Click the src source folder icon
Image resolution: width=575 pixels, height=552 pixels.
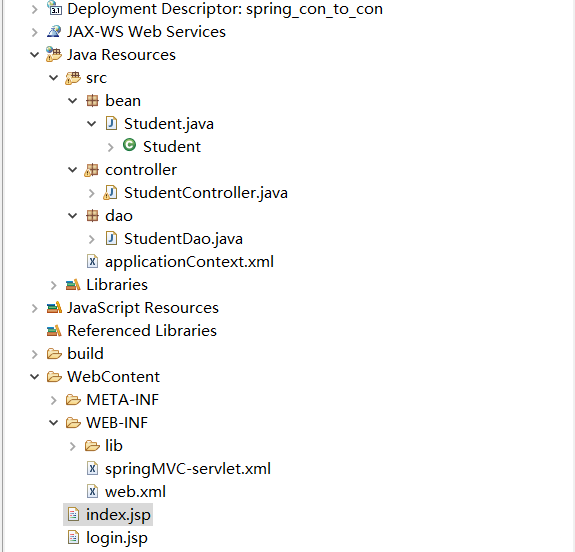click(x=73, y=78)
